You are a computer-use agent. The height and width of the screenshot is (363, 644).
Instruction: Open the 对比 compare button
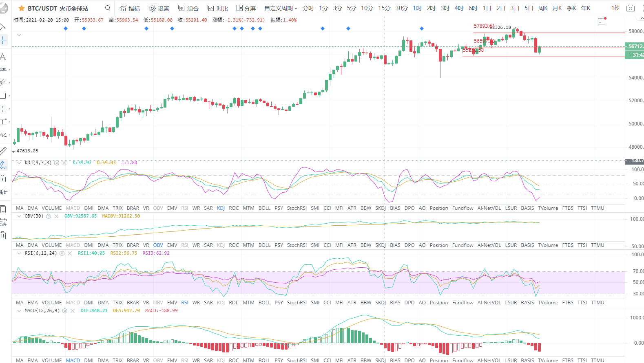[x=218, y=8]
